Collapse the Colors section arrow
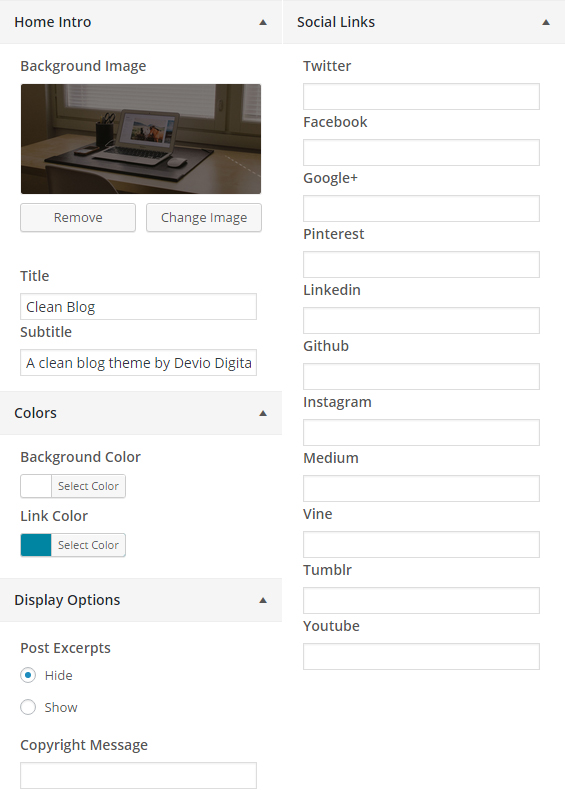The height and width of the screenshot is (804, 565). [x=263, y=413]
